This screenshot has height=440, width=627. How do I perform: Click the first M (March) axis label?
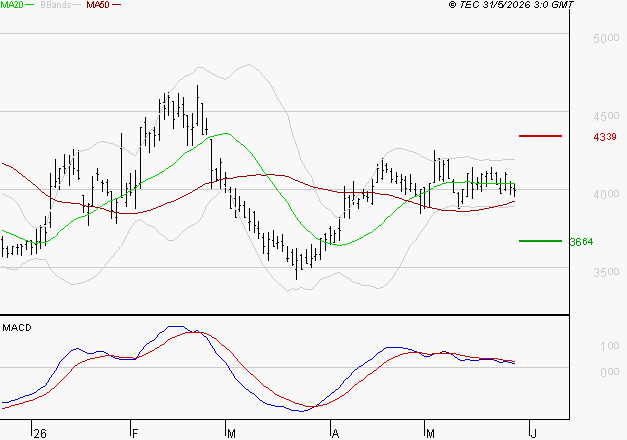[231, 433]
